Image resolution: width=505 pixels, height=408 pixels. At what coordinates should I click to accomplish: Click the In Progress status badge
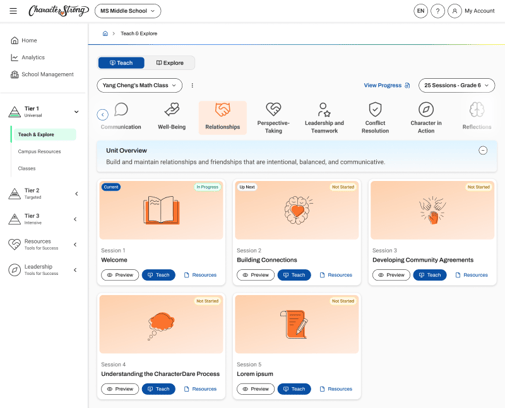point(207,187)
